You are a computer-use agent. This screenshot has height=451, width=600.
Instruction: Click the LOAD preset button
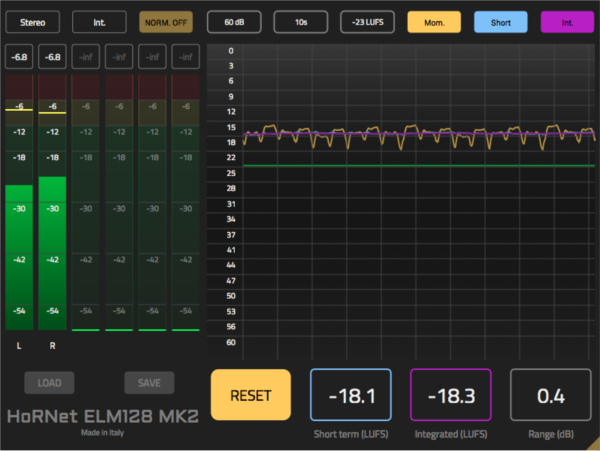(49, 383)
